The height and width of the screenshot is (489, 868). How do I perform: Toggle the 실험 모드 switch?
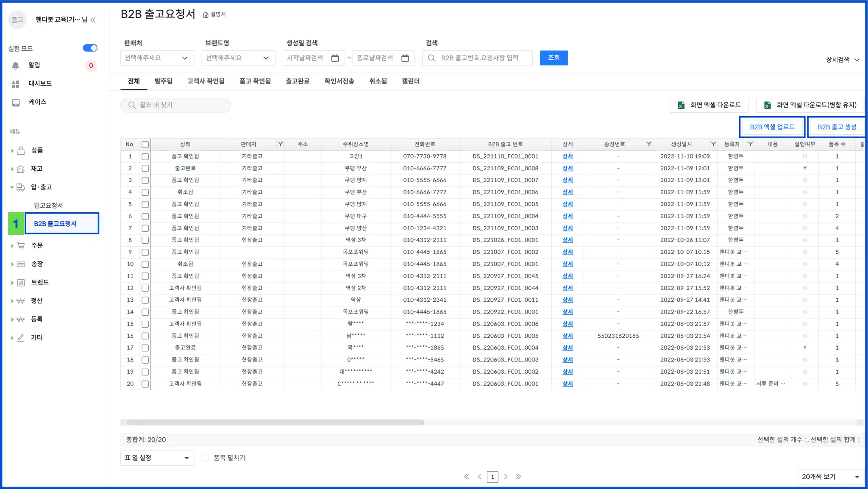(90, 48)
